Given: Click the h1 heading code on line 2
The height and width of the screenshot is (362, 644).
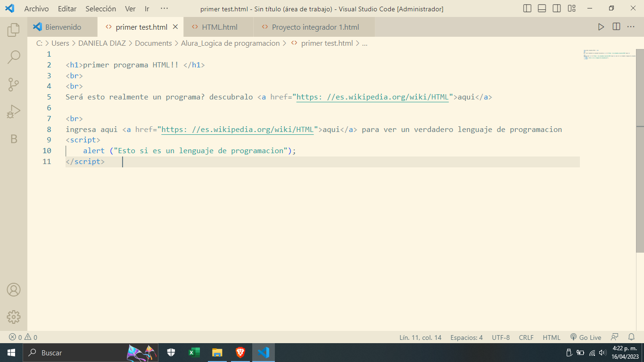Looking at the screenshot, I should coord(135,65).
